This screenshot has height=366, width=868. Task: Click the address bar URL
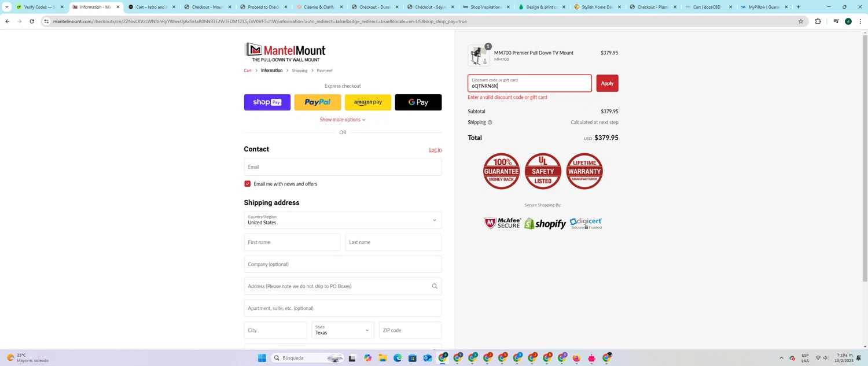(260, 21)
